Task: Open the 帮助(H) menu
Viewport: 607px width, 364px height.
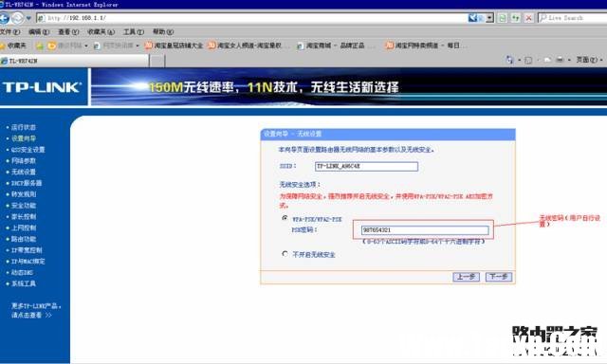Action: (x=163, y=31)
